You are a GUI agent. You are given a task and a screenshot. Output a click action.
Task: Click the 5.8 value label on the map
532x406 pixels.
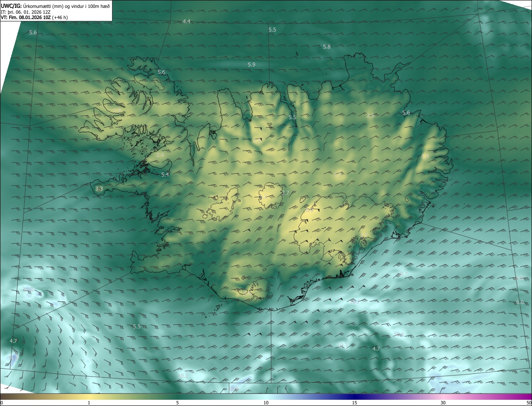(x=327, y=47)
